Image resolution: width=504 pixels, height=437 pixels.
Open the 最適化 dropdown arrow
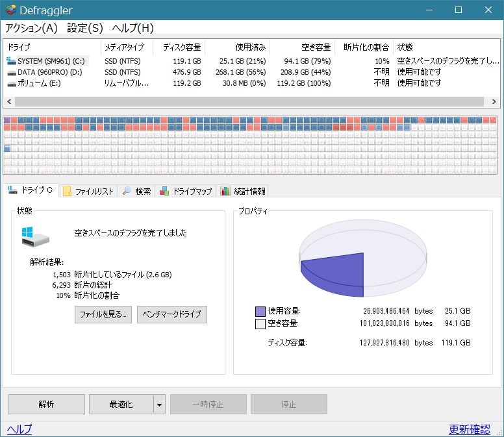coord(159,405)
